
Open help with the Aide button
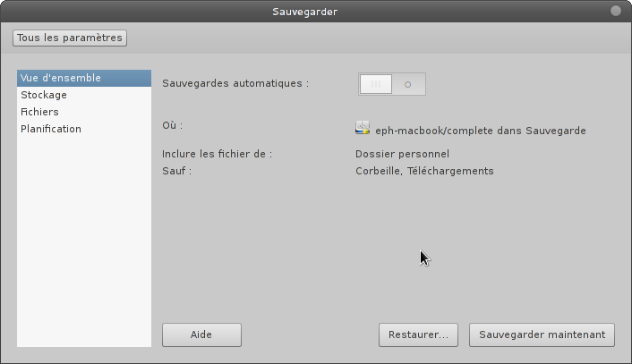pyautogui.click(x=201, y=334)
